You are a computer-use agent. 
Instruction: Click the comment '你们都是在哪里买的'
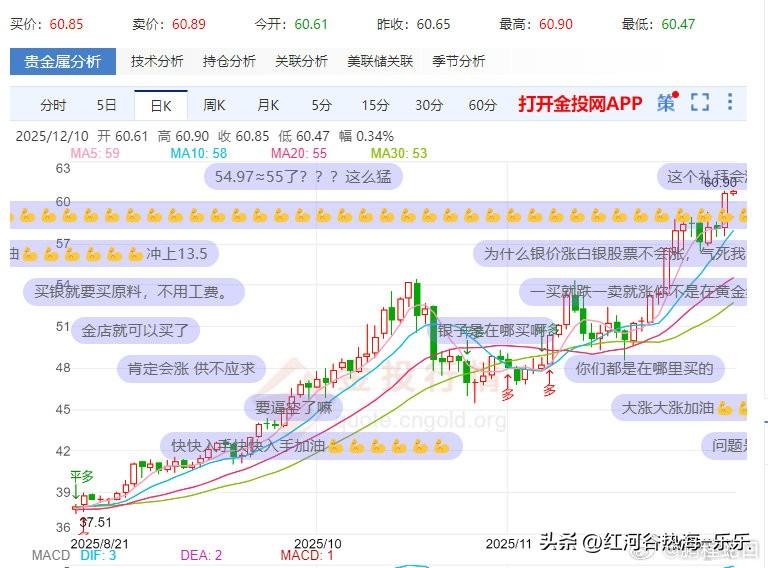coord(644,368)
